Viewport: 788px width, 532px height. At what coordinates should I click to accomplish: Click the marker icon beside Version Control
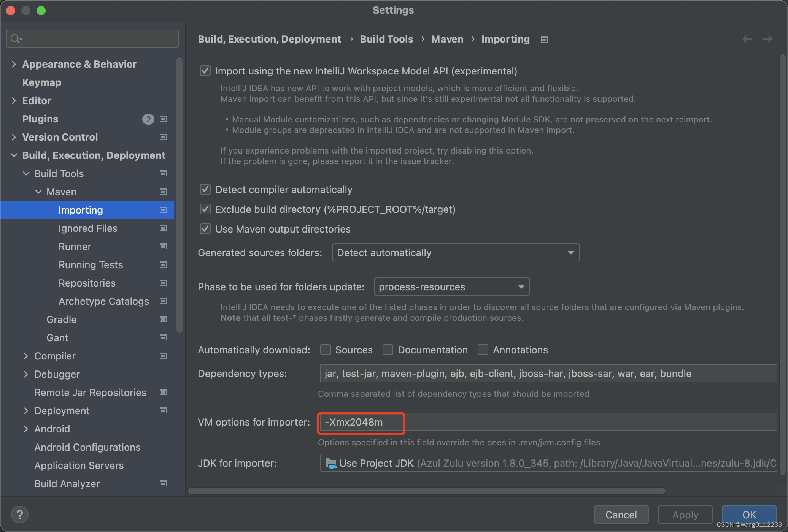pyautogui.click(x=163, y=137)
